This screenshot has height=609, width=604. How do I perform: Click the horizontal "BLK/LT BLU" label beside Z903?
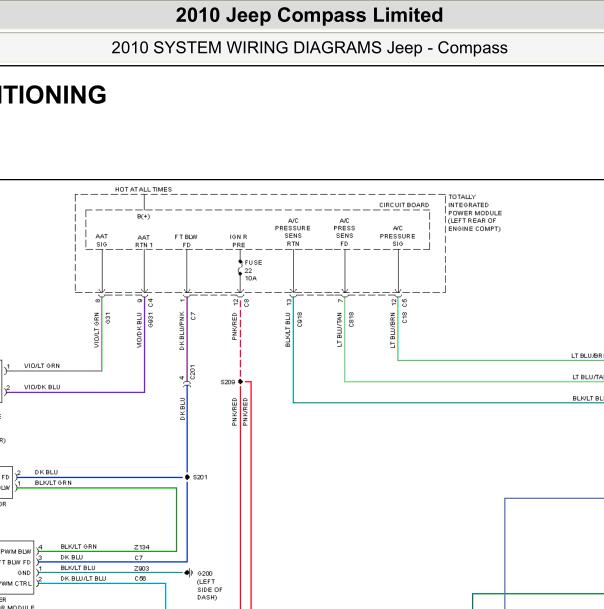78,568
